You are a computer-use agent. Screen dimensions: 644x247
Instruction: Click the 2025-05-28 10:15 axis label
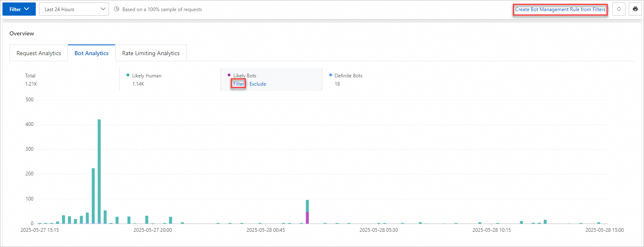tap(491, 230)
